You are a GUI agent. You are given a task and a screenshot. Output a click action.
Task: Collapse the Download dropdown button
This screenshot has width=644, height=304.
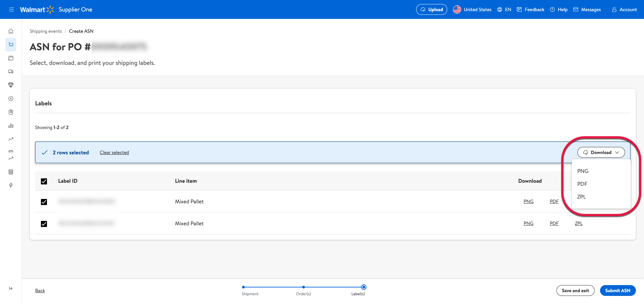[601, 152]
